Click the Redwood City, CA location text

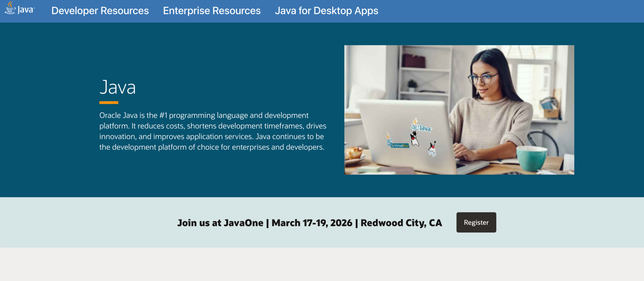401,223
